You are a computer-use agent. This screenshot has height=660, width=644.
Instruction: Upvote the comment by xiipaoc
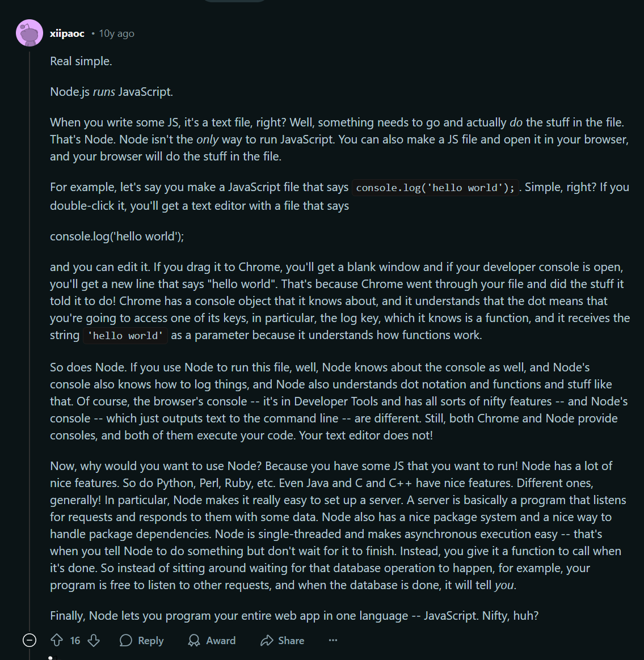pyautogui.click(x=57, y=641)
